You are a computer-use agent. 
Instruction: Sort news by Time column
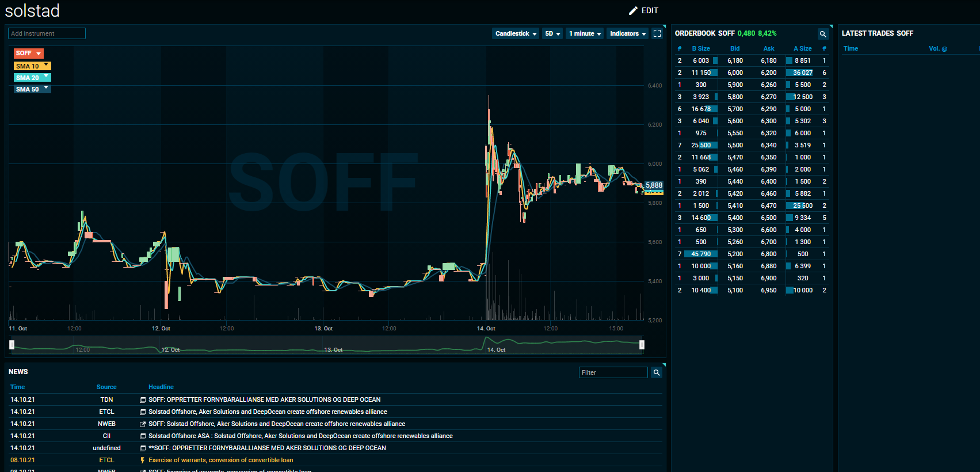(x=18, y=387)
